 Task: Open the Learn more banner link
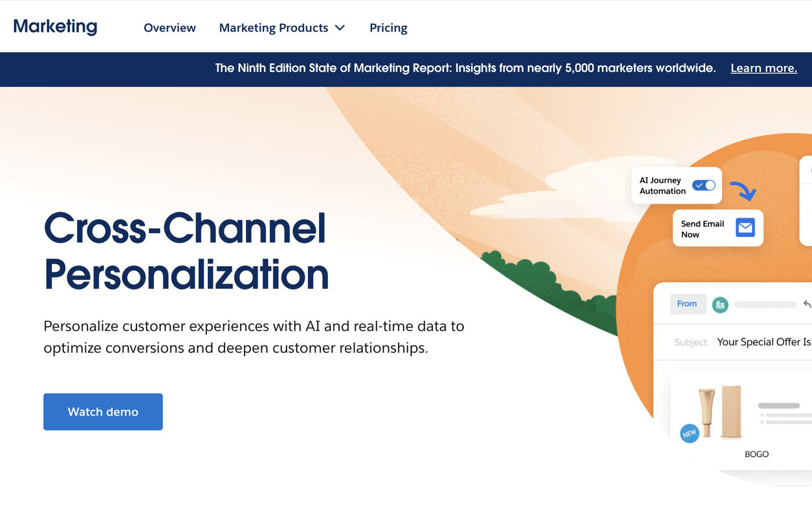coord(763,67)
